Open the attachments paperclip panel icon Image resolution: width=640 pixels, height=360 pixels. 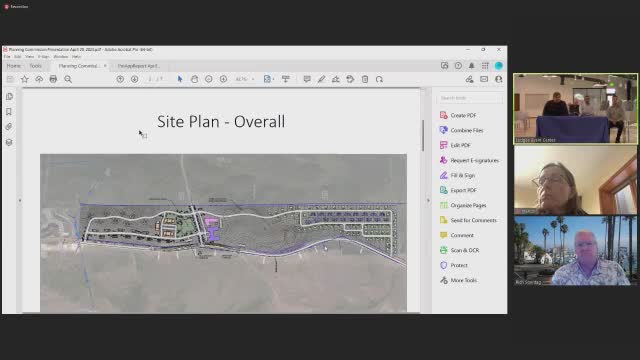point(9,127)
